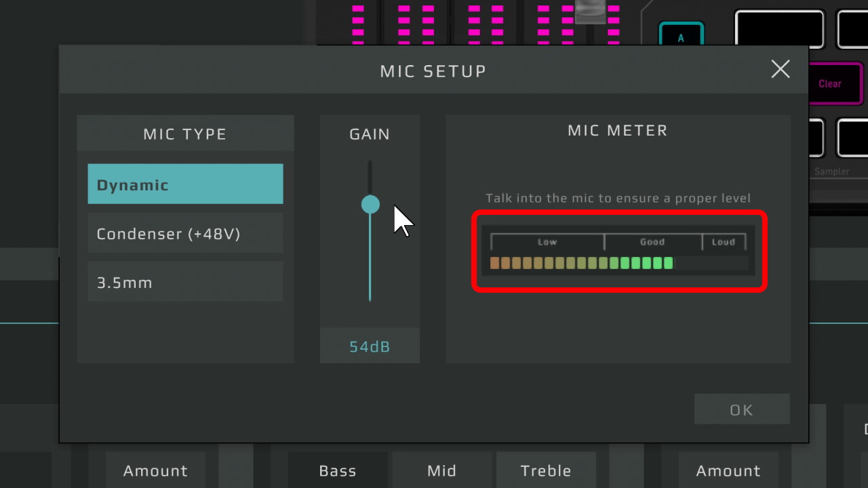The image size is (868, 488).
Task: Switch to the Bass EQ control
Action: click(338, 470)
